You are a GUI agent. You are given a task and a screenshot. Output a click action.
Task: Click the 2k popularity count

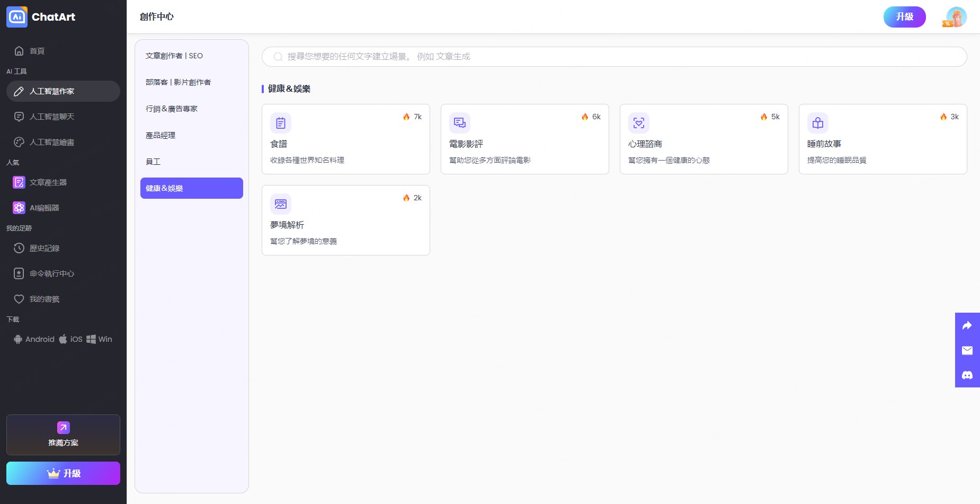pos(417,198)
